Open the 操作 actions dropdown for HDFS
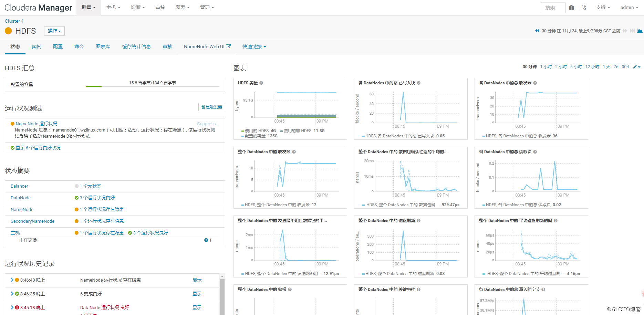The width and height of the screenshot is (644, 315). [x=54, y=31]
